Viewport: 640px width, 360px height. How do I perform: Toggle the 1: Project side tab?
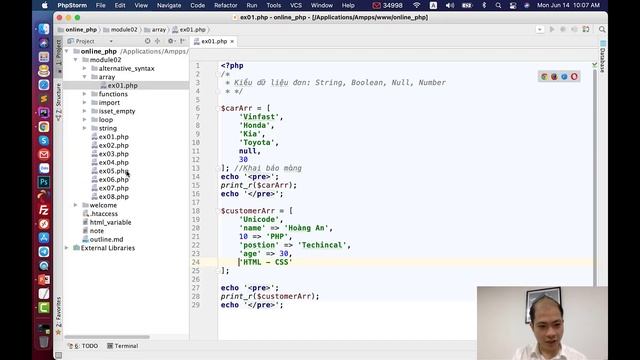pos(58,56)
